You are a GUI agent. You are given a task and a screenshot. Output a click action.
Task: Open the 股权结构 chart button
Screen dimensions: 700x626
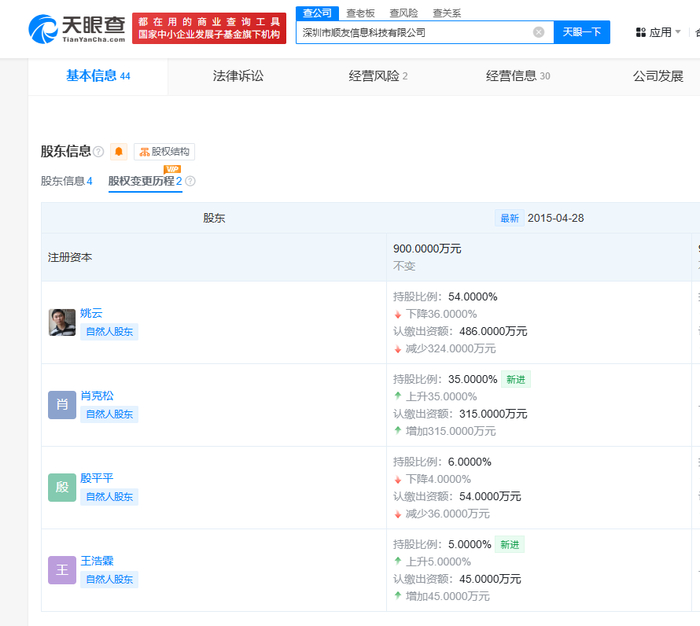[165, 152]
